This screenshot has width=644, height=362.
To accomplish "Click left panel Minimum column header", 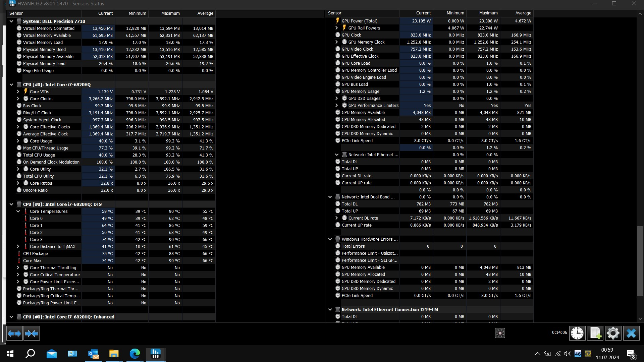I will [131, 13].
